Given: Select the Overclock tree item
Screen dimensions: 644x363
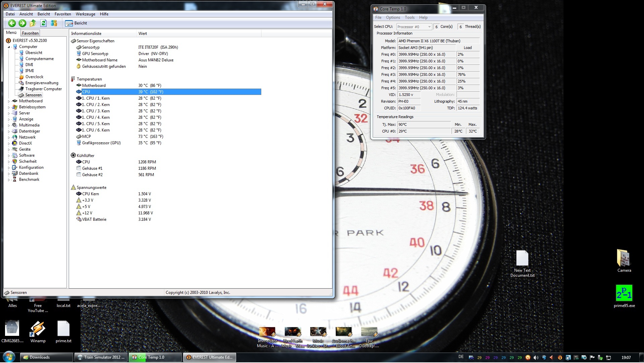Looking at the screenshot, I should tap(34, 77).
